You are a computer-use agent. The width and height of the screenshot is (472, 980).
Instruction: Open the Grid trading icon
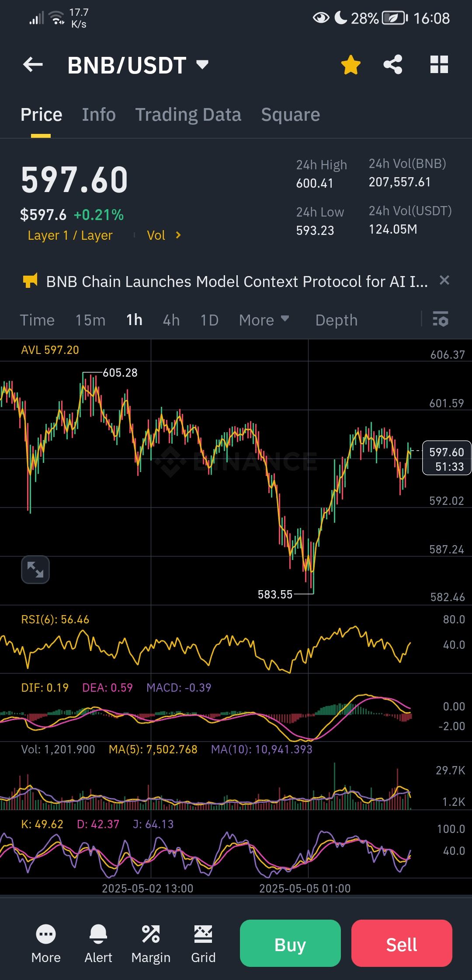[203, 944]
